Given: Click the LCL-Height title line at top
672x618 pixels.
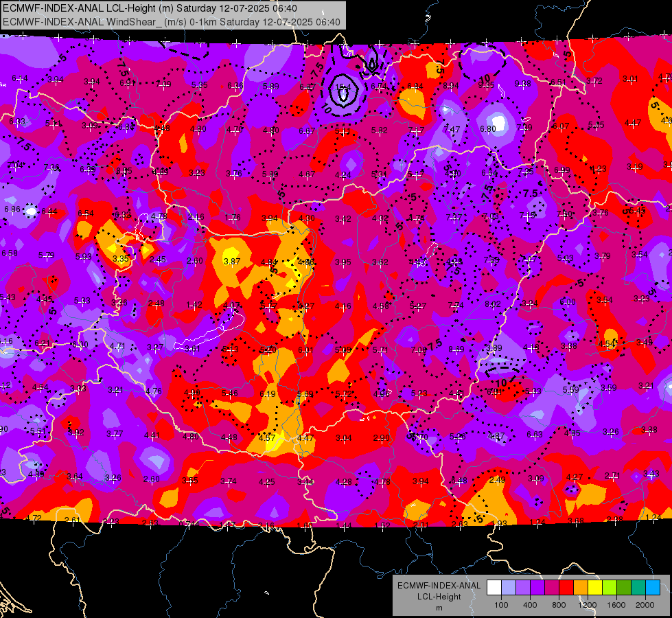Looking at the screenshot, I should point(150,8).
